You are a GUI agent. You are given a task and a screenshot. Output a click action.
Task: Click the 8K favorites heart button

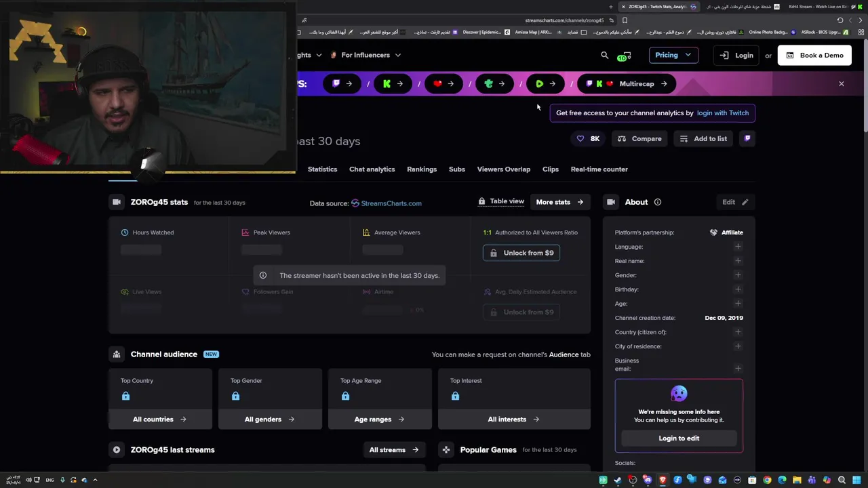(588, 138)
